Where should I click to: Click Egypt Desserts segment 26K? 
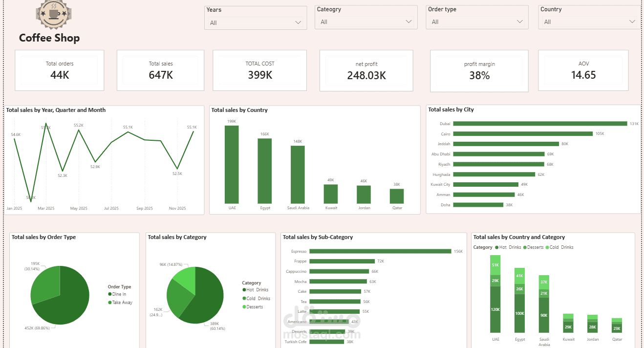[x=519, y=289]
